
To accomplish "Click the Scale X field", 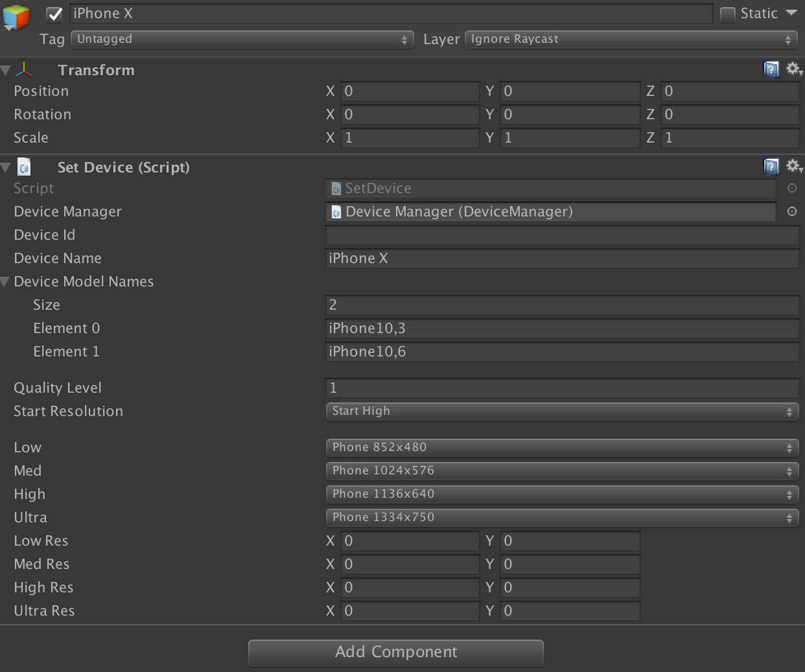I will pos(410,138).
